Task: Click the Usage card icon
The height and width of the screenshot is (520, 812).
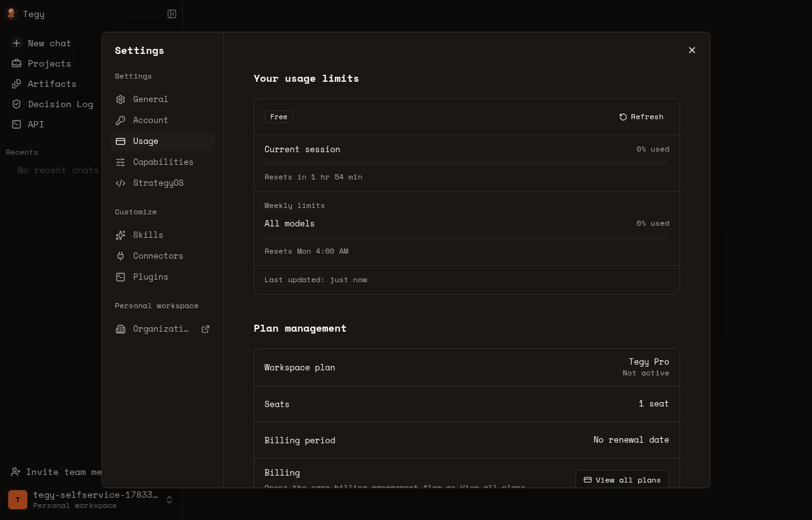Action: [121, 141]
